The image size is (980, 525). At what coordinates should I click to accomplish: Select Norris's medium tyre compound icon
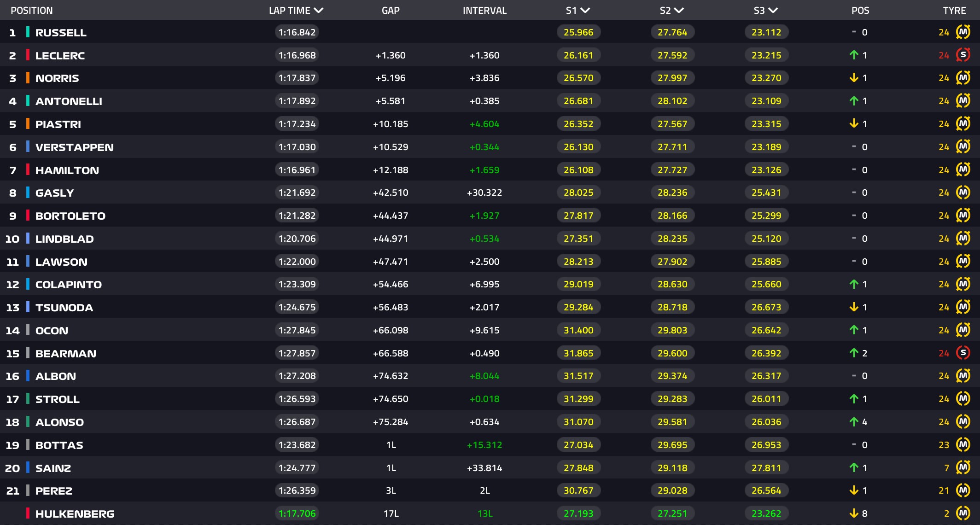coord(963,78)
